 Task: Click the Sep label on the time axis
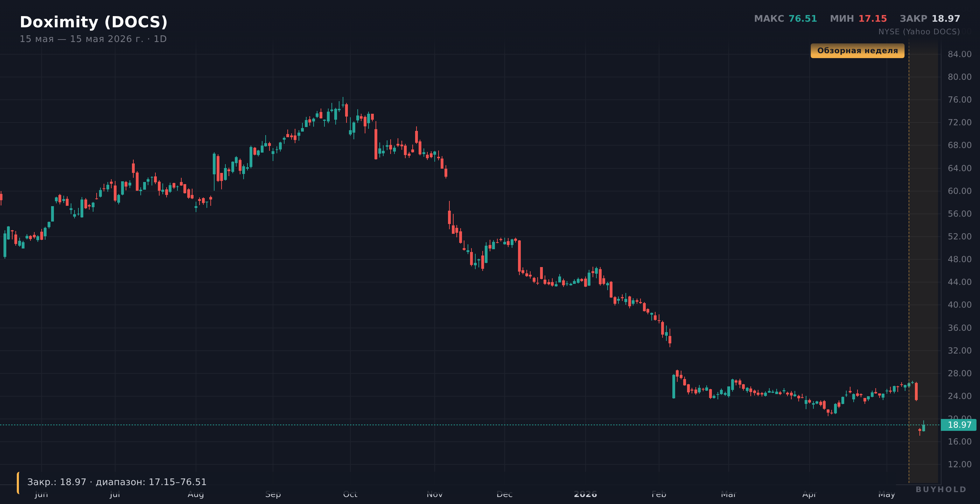coord(273,494)
